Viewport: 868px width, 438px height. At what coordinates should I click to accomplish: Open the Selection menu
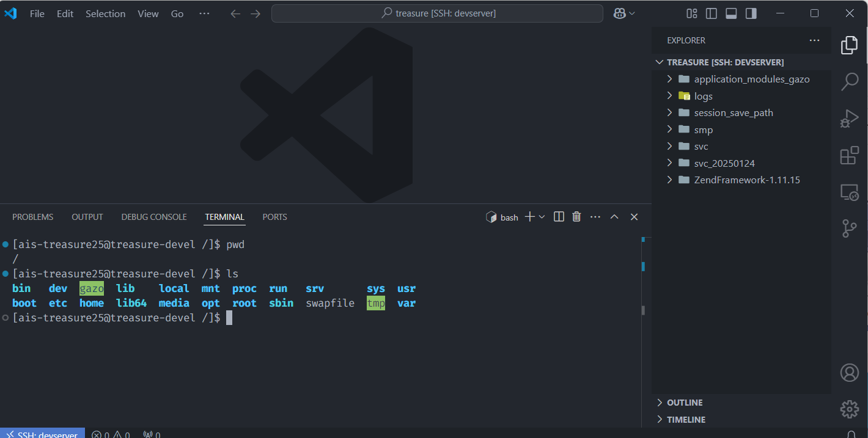click(x=105, y=13)
